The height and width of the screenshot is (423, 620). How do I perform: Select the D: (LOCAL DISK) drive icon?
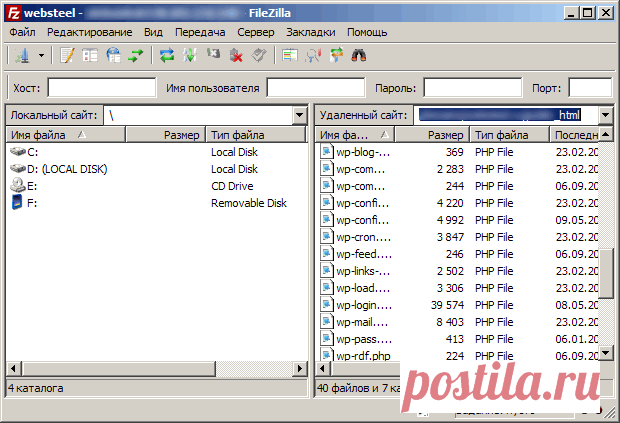[x=18, y=169]
